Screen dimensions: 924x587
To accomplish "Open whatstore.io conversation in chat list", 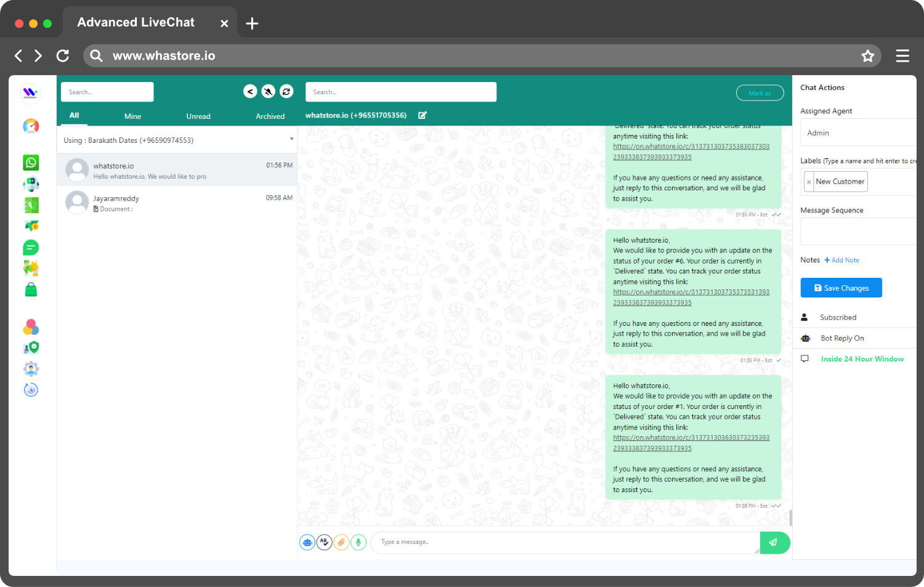I will tap(177, 170).
